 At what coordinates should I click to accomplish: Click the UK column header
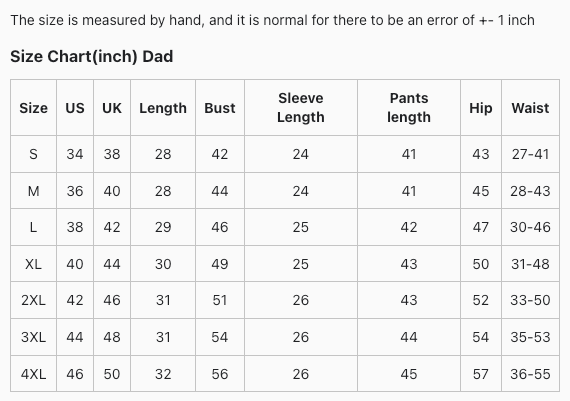[x=112, y=108]
